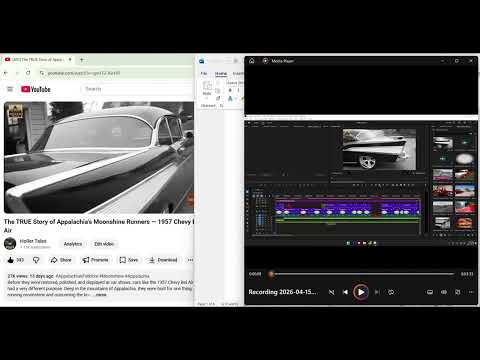
Task: Open the Holler Tales channel avatar
Action: (x=10, y=243)
